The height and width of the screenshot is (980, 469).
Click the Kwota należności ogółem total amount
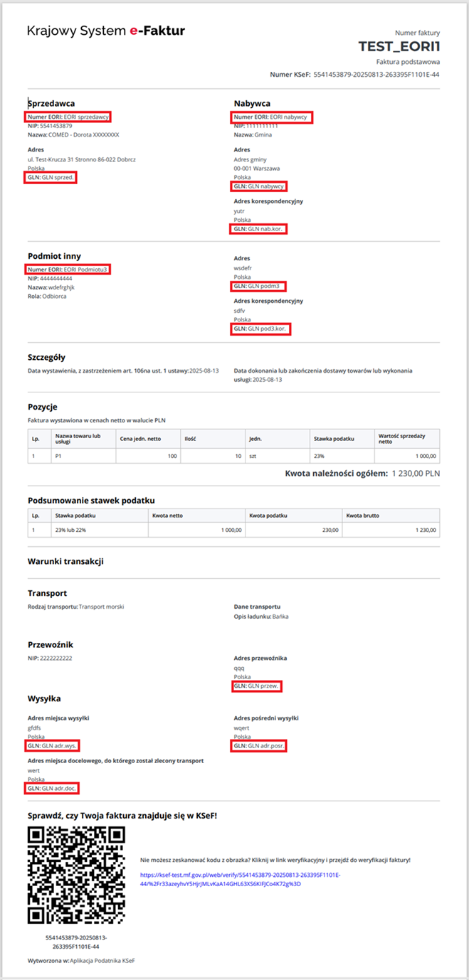point(415,473)
